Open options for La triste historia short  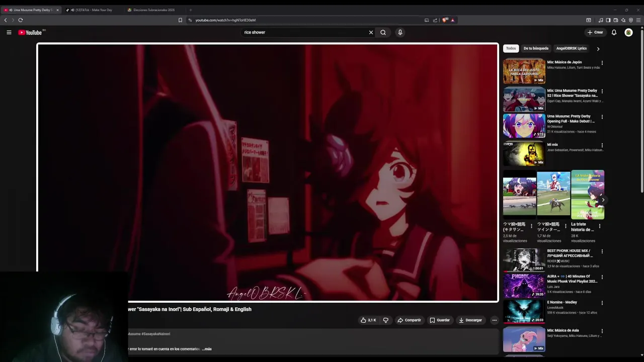point(599,226)
